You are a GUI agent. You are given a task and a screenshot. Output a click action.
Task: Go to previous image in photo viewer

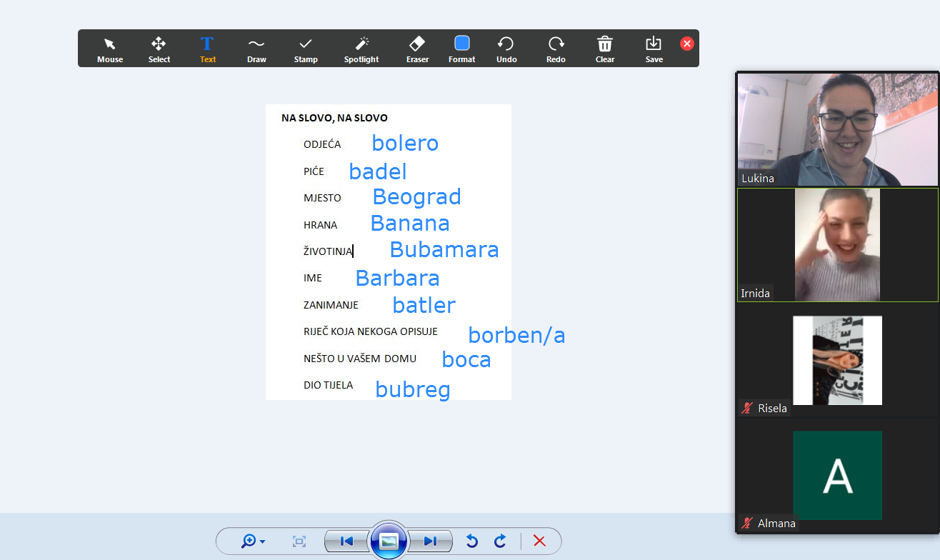tap(347, 541)
